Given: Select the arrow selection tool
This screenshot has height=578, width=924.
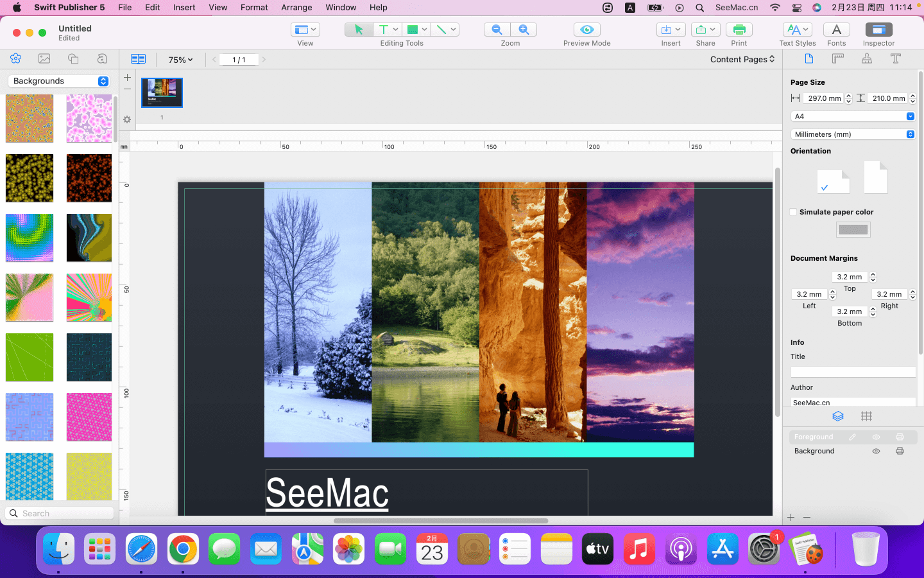Looking at the screenshot, I should click(x=359, y=30).
